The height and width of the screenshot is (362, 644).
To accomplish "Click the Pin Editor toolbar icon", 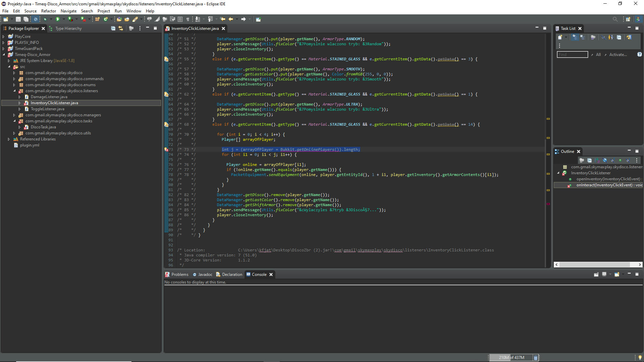I will pos(258,19).
